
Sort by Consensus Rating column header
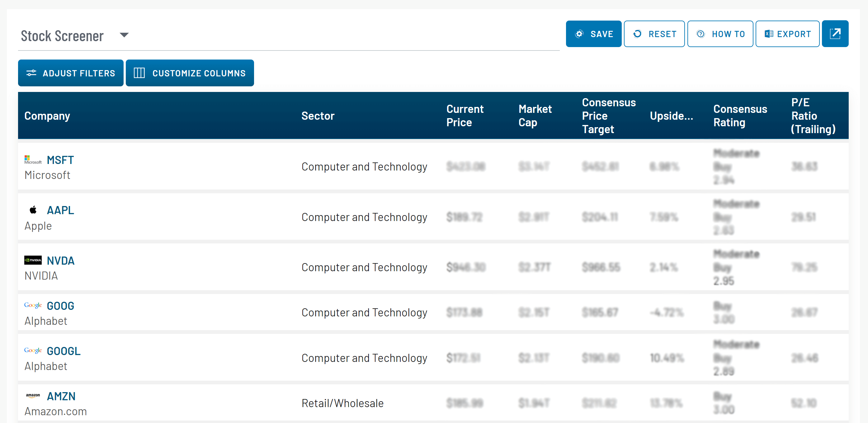(740, 116)
